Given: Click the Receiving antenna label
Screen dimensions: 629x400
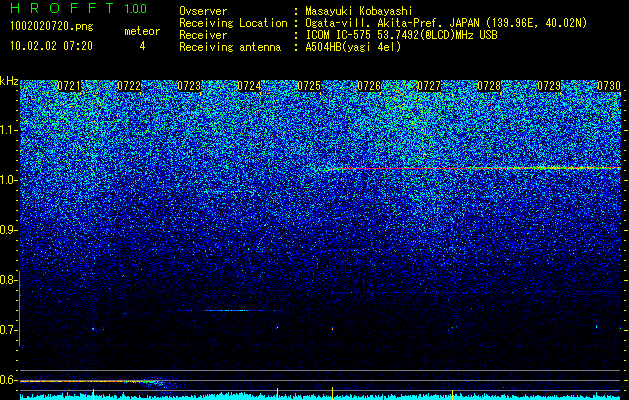Looking at the screenshot, I should coord(230,47).
